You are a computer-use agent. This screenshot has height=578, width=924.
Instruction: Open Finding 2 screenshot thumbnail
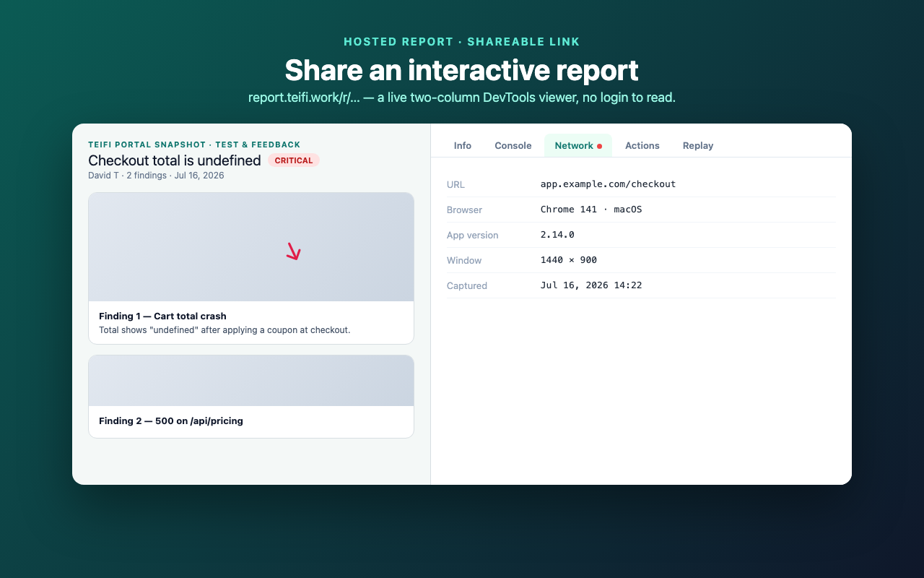(251, 381)
